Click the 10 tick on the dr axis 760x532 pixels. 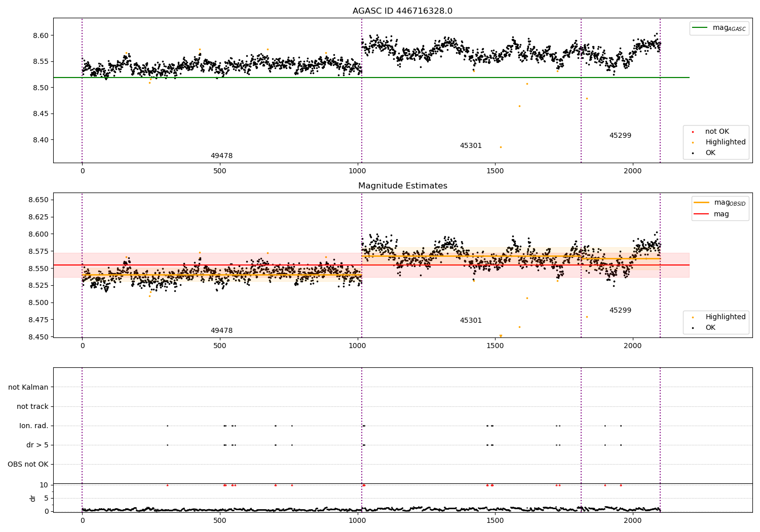pyautogui.click(x=44, y=485)
